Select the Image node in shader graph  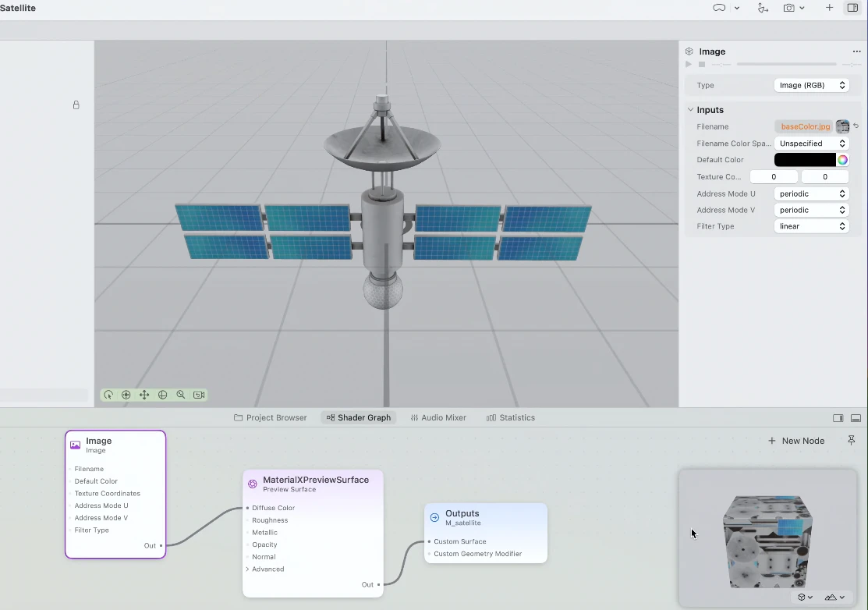pyautogui.click(x=115, y=495)
